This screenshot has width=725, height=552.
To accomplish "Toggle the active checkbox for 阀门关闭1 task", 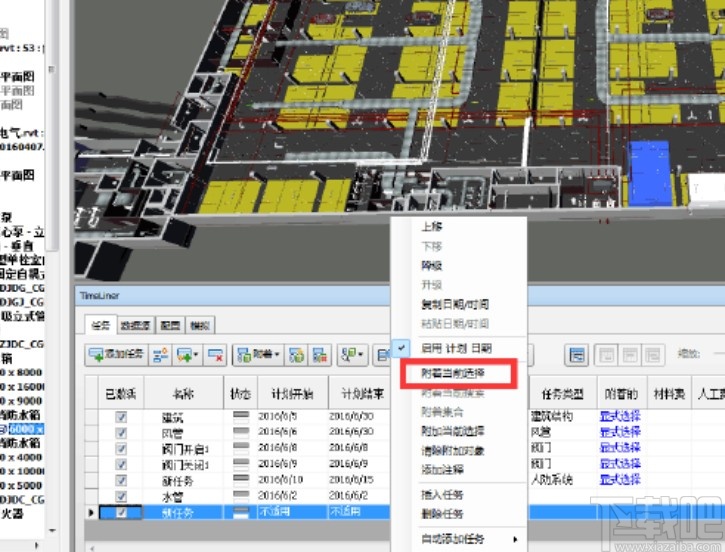I will (121, 464).
